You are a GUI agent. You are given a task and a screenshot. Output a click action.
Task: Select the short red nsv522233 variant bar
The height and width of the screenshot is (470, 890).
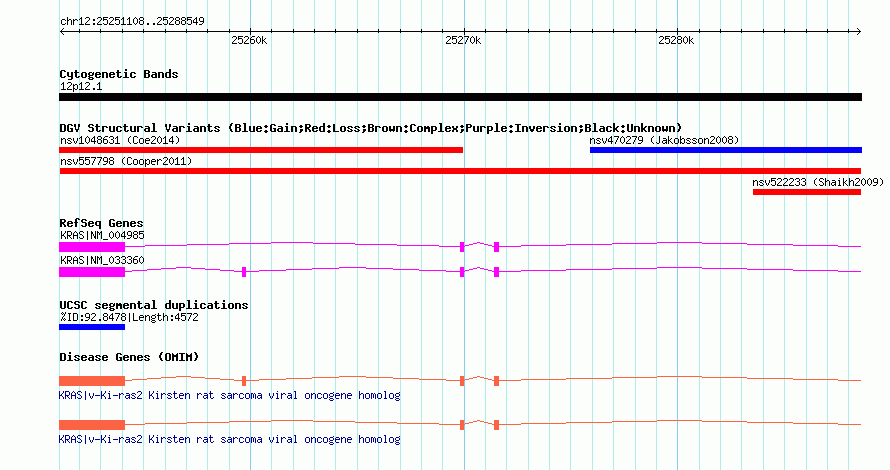point(807,192)
